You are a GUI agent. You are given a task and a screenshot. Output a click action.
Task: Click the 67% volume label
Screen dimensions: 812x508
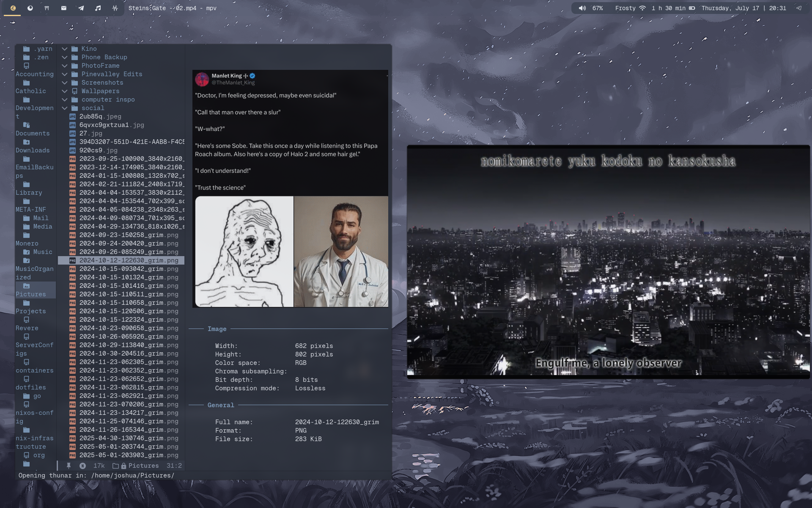point(598,8)
